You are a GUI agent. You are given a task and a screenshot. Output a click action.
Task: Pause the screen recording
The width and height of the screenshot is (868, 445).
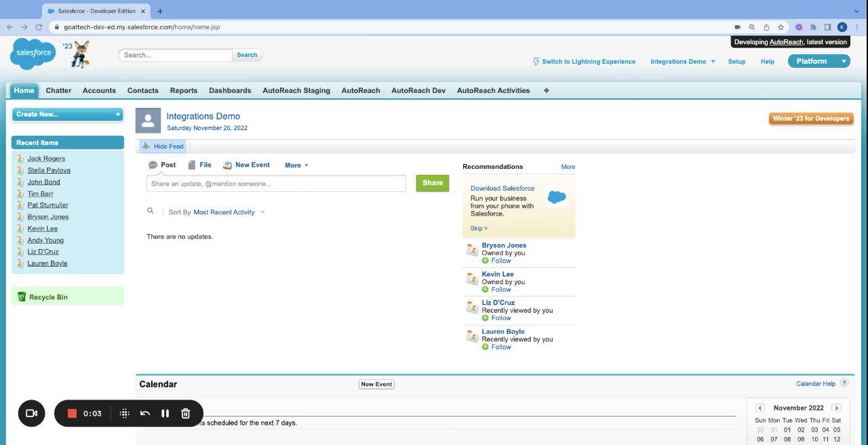(165, 413)
